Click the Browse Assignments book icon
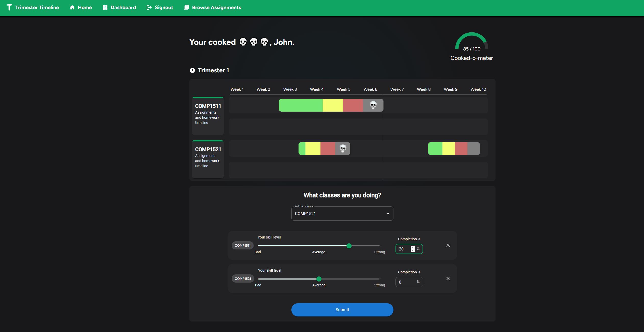The width and height of the screenshot is (644, 332). point(187,7)
